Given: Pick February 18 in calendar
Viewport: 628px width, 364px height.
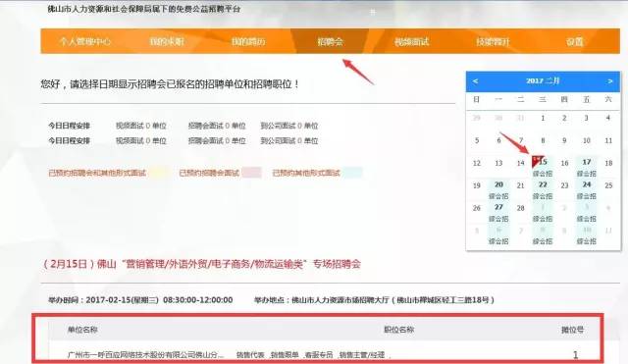Looking at the screenshot, I should [608, 164].
